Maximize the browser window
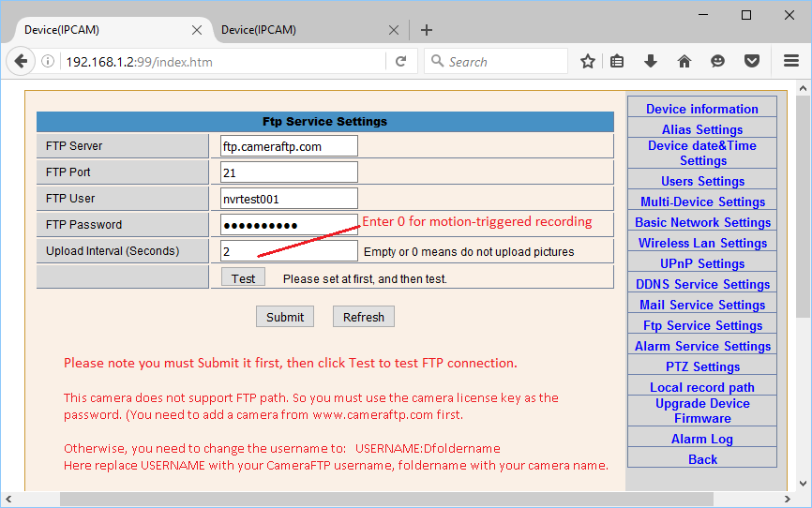 click(x=746, y=15)
